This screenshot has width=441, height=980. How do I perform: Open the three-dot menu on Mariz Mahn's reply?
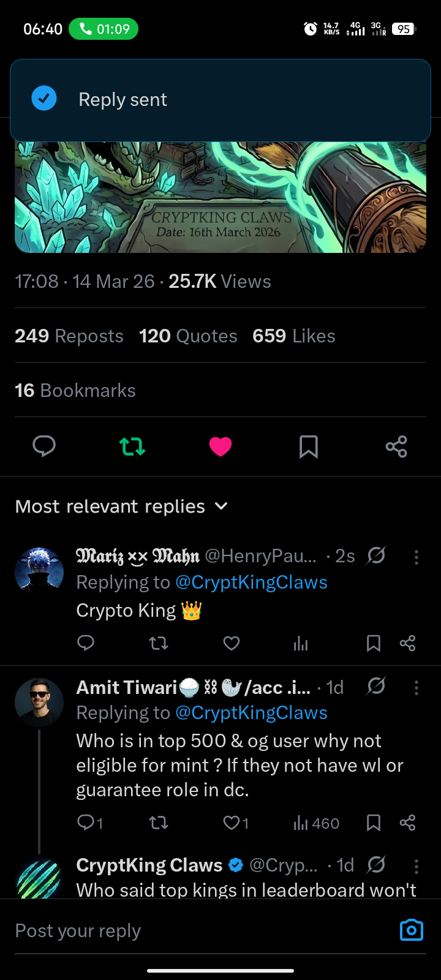pos(417,557)
